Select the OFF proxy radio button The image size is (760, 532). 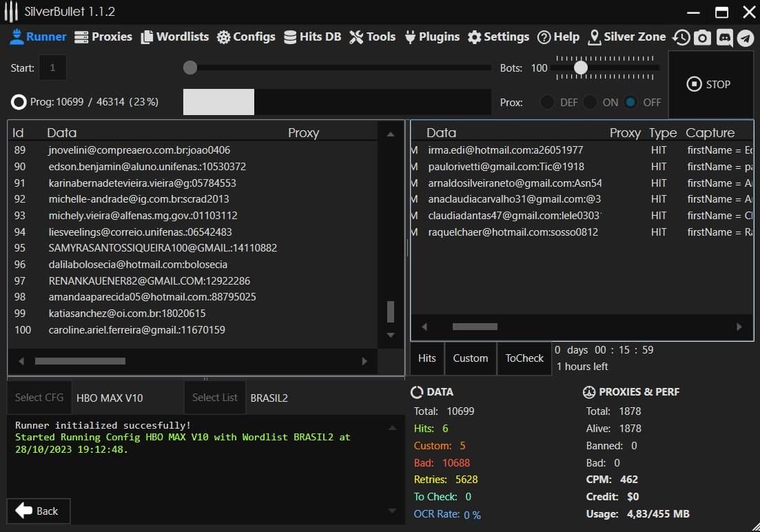(x=630, y=102)
